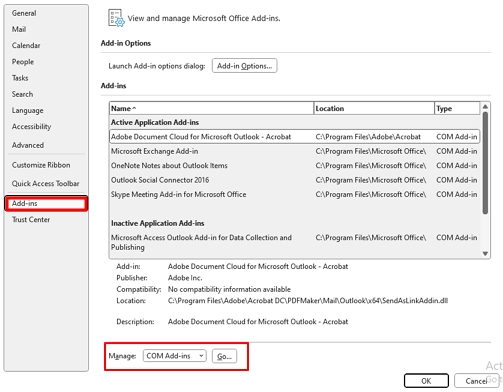Go to the People category
503x392 pixels.
23,62
